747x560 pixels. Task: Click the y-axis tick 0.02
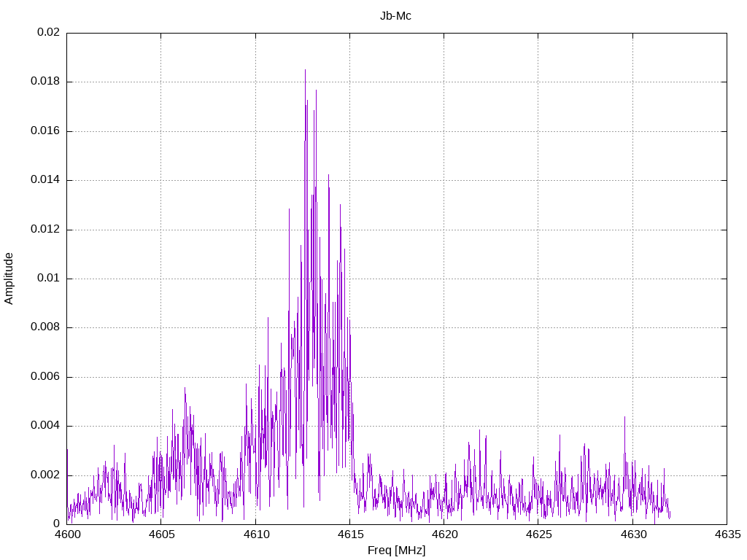[49, 32]
